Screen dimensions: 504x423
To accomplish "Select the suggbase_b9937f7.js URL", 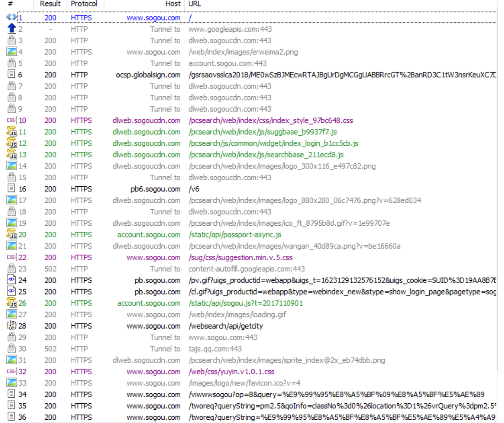I will [263, 132].
